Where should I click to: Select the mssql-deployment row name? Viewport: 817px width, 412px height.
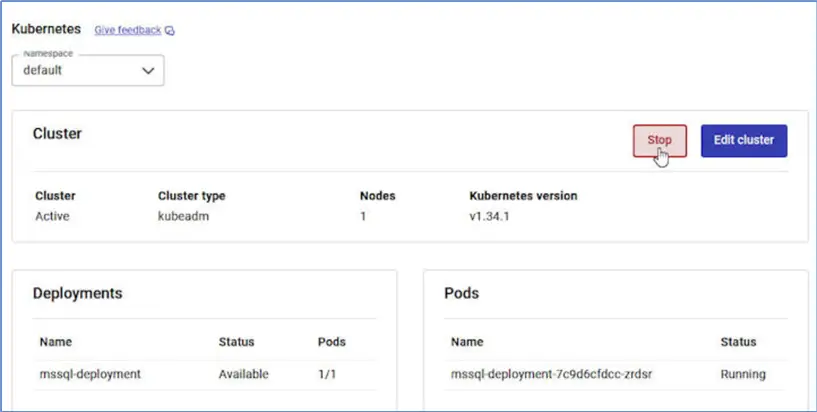pyautogui.click(x=90, y=374)
